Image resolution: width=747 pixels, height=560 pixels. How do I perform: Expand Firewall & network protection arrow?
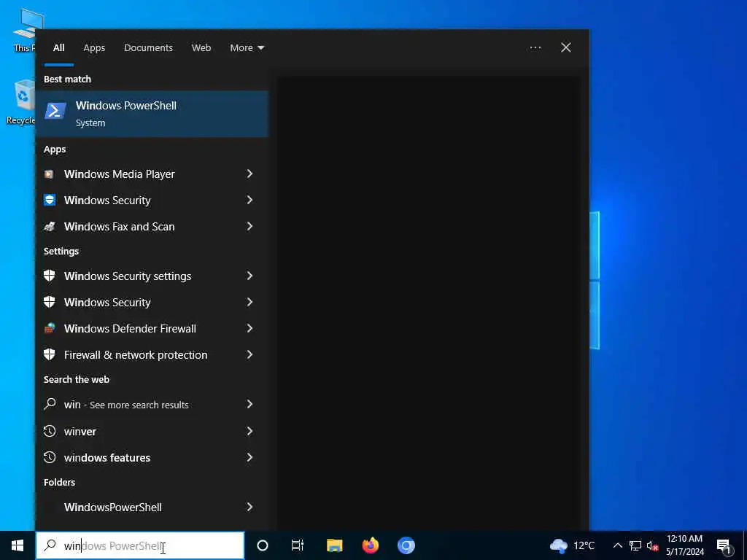249,354
